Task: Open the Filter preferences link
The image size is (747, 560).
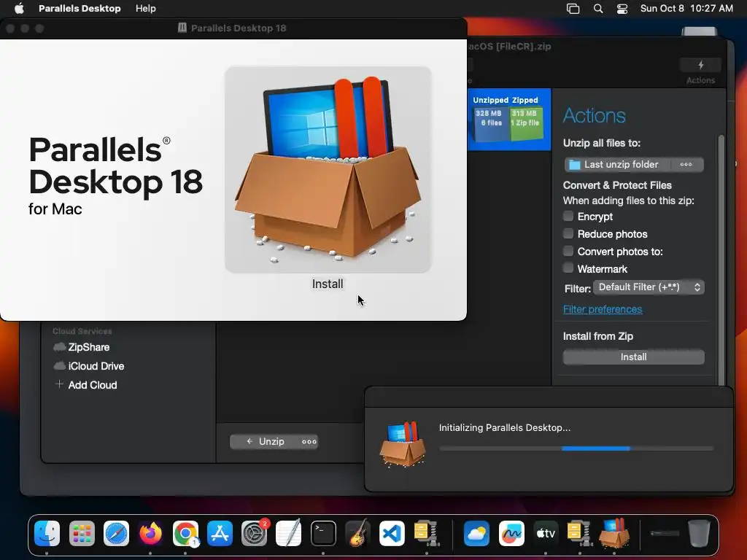Action: pyautogui.click(x=602, y=309)
